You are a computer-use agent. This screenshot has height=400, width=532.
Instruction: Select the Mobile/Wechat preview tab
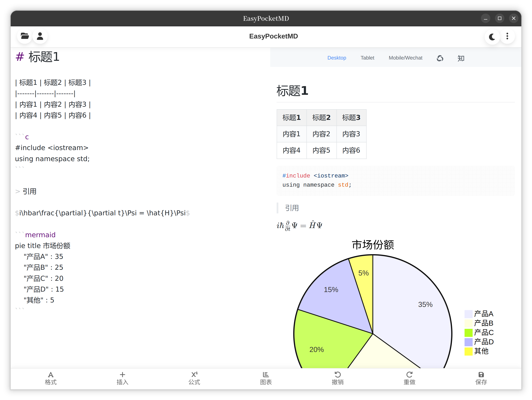[x=405, y=58]
